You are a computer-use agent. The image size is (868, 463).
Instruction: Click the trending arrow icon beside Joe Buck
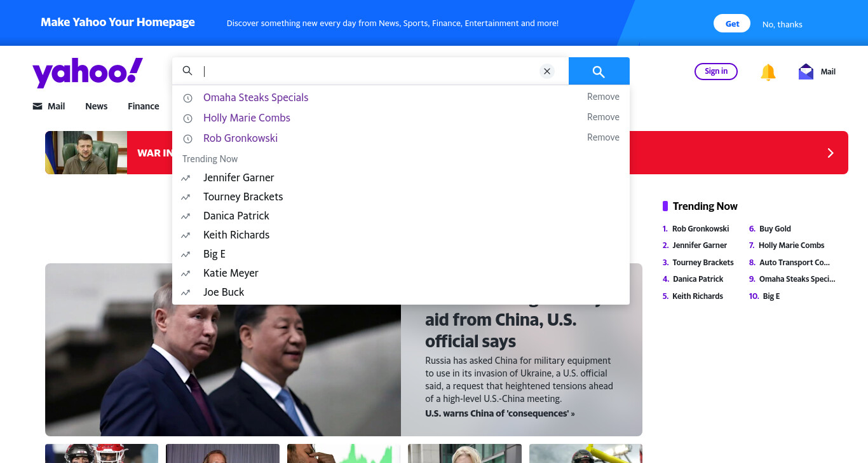pyautogui.click(x=186, y=293)
